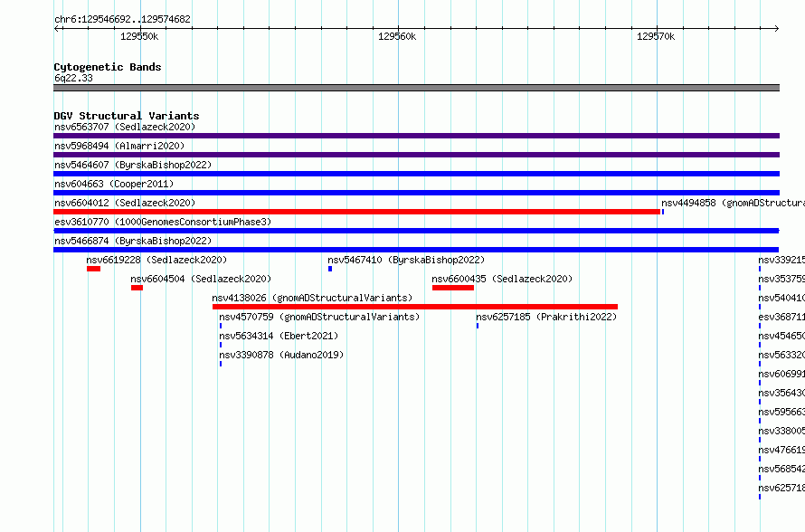
Task: Open variant nsv5464607 (ByrskaBishop2022)
Action: (x=133, y=165)
